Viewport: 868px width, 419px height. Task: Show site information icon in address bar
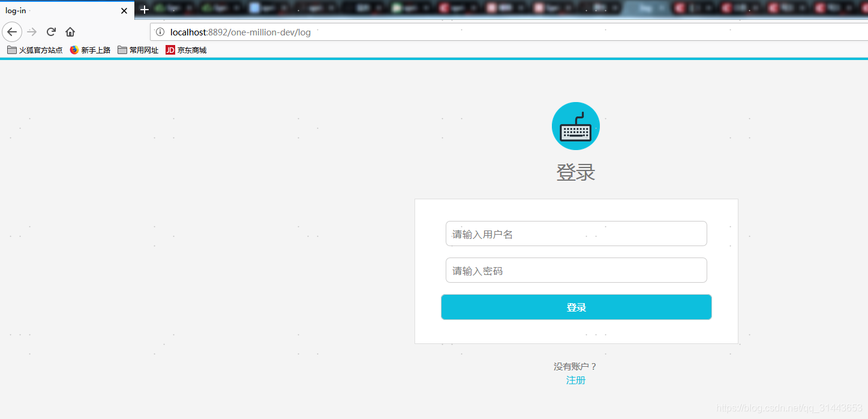coord(160,32)
